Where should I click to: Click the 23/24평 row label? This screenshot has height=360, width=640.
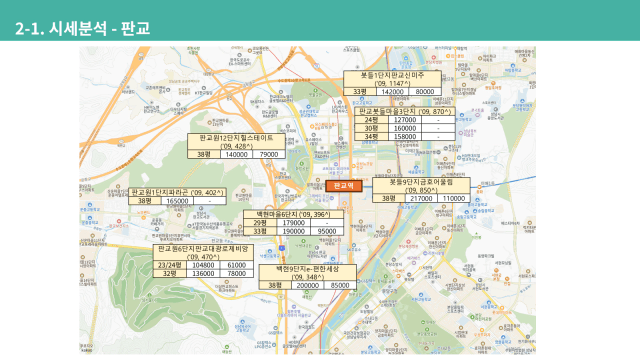[x=170, y=265]
